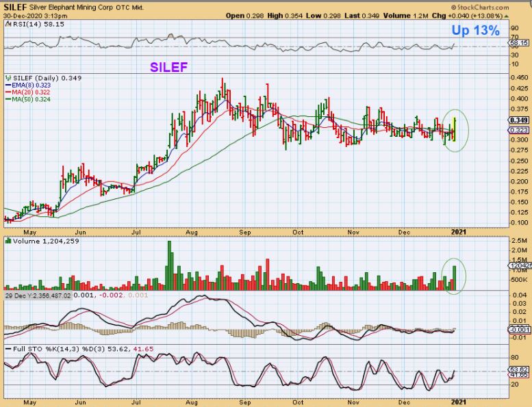Click the MACD signal value -0.002
This screenshot has width=532, height=407.
[110, 296]
